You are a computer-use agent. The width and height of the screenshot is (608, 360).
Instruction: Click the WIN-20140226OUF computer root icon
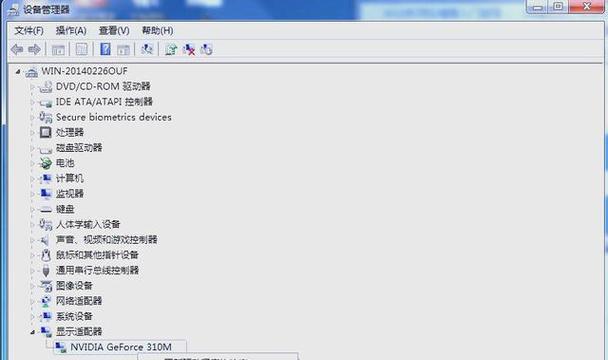(32, 72)
